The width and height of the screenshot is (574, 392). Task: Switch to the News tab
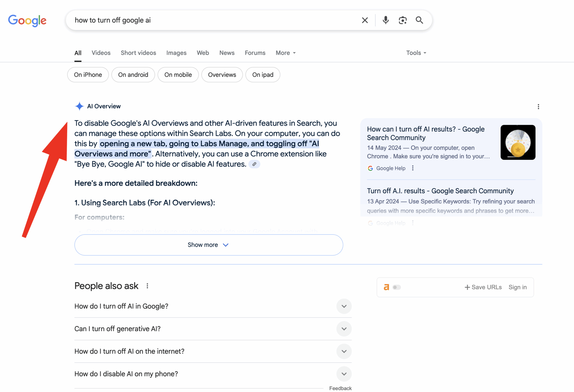click(227, 53)
